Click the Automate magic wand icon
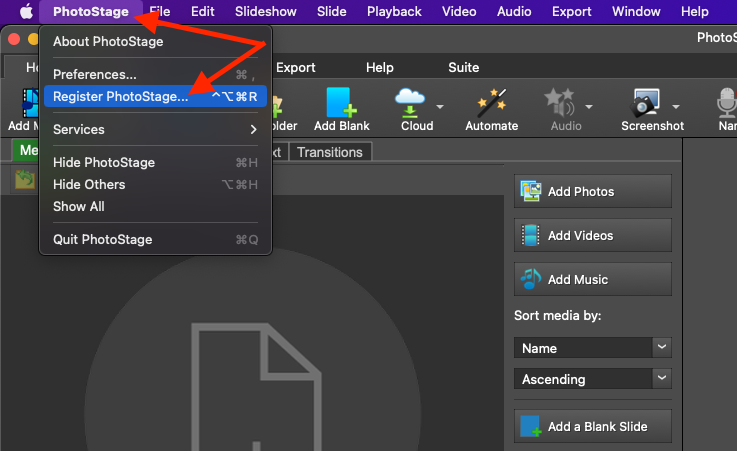Viewport: 737px width, 451px height. 491,102
